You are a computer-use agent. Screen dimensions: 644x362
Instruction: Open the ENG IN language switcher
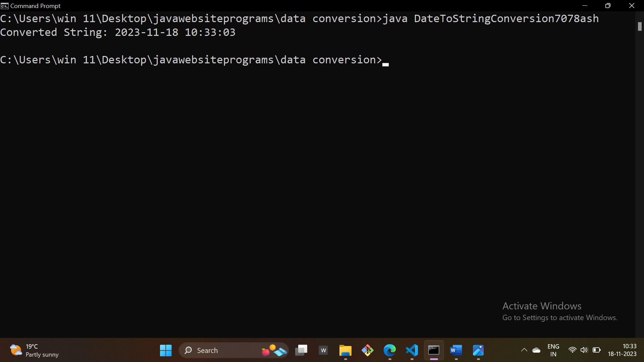553,350
